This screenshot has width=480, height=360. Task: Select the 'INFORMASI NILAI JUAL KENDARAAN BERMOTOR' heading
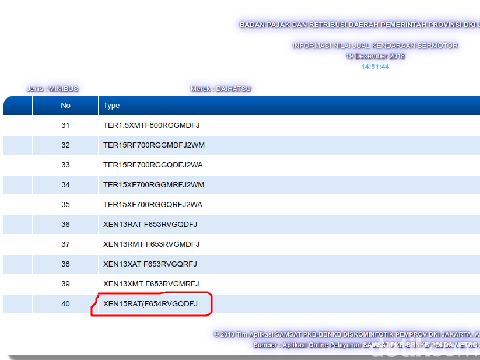375,46
